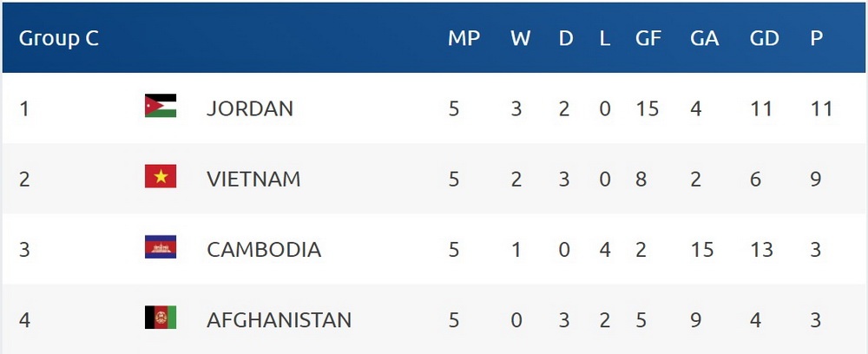Click the Vietnam flag icon
The height and width of the screenshot is (354, 868).
(x=161, y=177)
